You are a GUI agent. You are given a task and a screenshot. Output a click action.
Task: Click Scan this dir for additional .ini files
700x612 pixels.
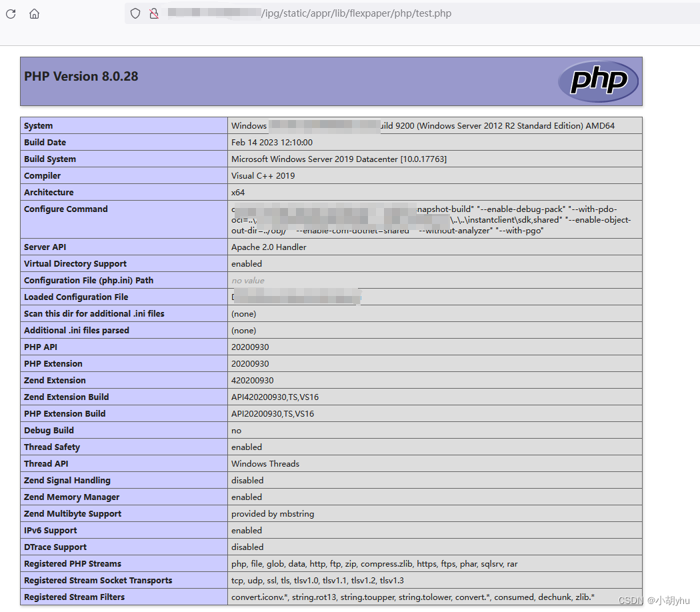tap(94, 314)
